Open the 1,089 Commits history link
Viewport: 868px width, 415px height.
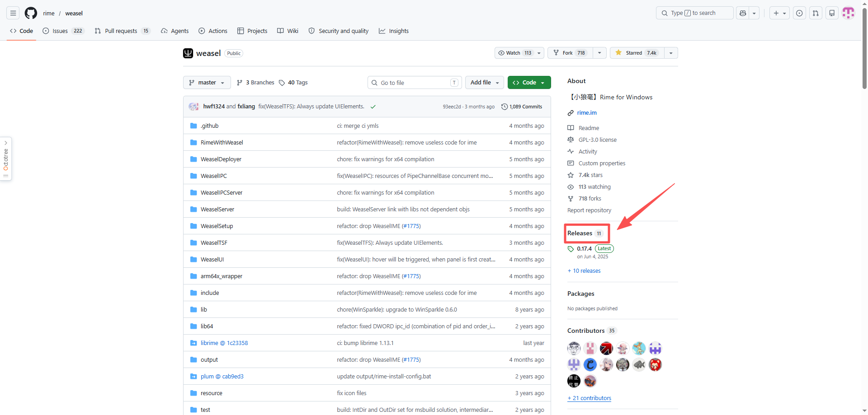click(x=522, y=107)
